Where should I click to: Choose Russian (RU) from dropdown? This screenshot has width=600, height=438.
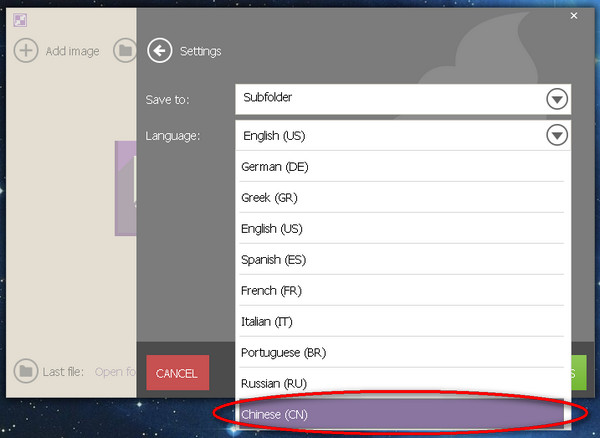coord(402,383)
